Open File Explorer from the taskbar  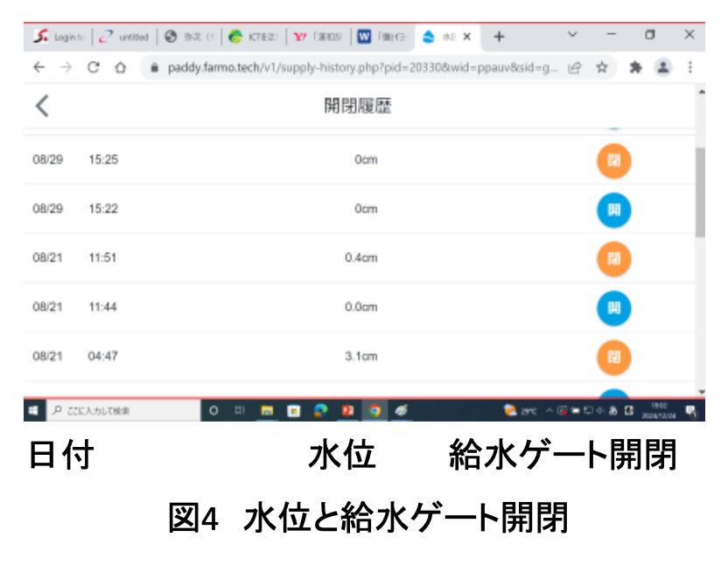click(268, 409)
